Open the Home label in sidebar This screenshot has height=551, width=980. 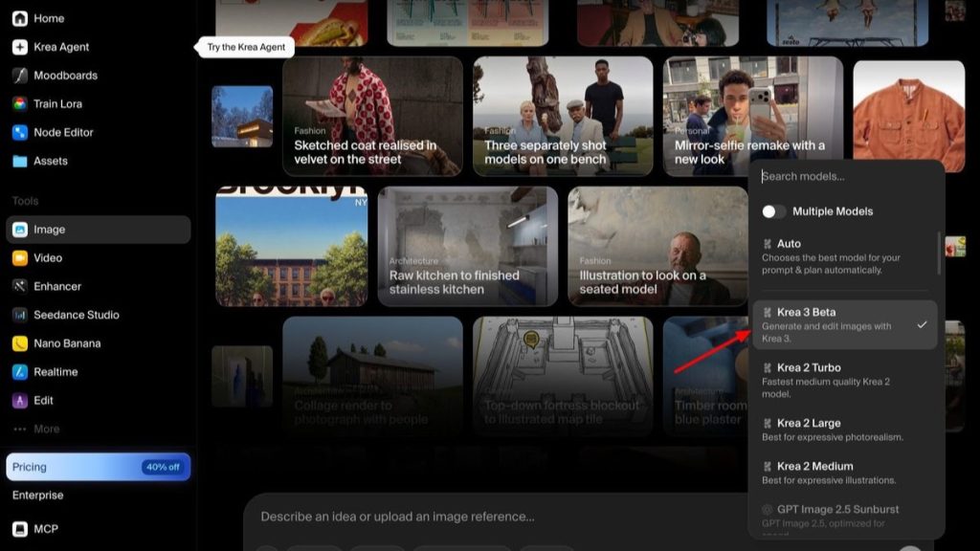coord(49,19)
